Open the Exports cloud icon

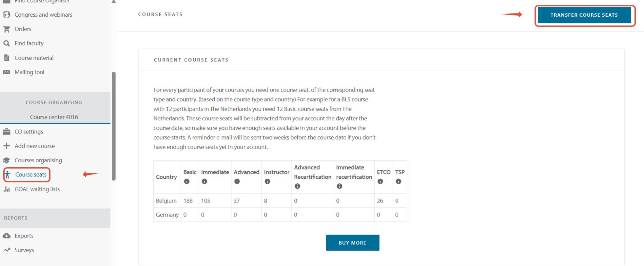coord(7,236)
